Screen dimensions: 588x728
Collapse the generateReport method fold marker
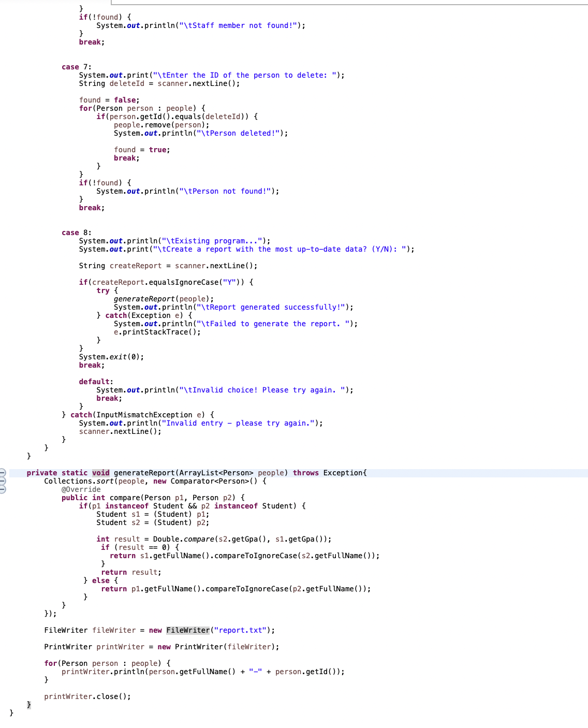pyautogui.click(x=2, y=472)
